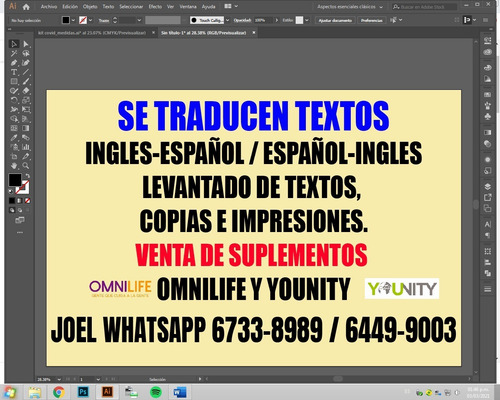Screen dimensions: 500x400
Task: Select the Gradient tool
Action: coord(26,128)
